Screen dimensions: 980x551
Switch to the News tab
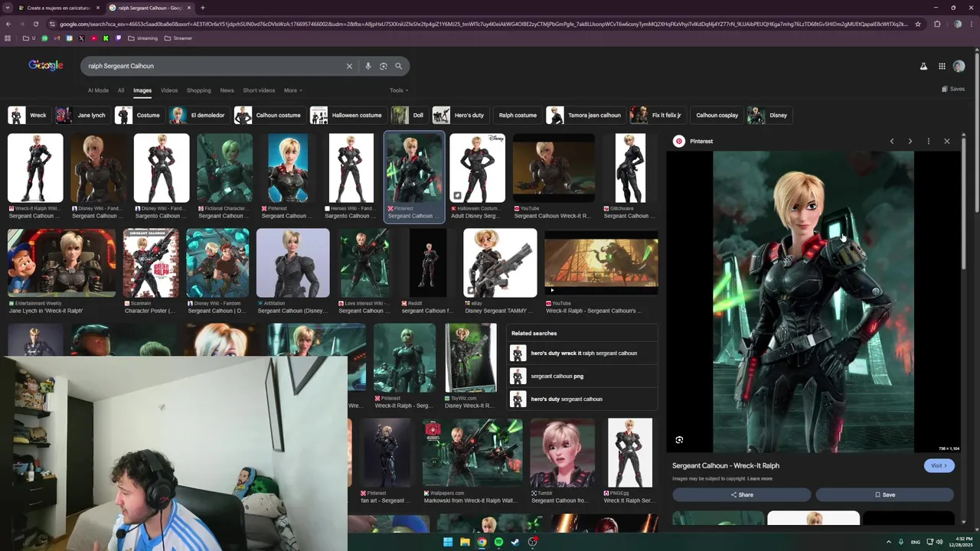point(227,90)
